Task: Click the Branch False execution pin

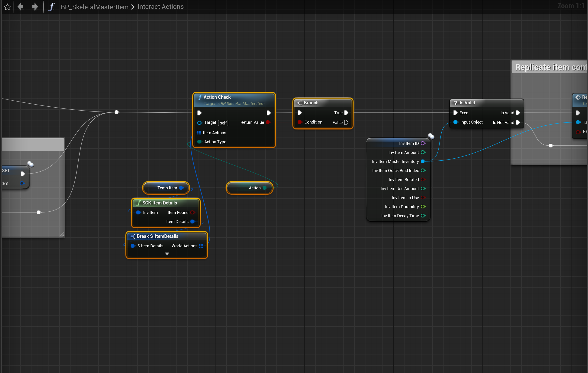Action: pos(346,123)
